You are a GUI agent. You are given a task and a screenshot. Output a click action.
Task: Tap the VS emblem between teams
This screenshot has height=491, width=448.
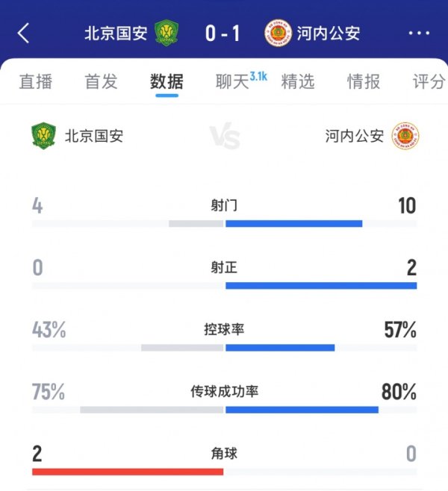point(224,137)
